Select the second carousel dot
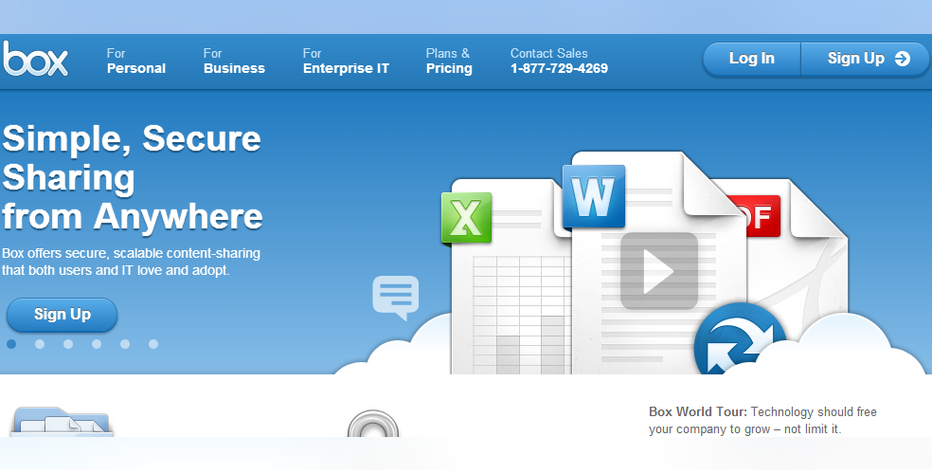This screenshot has width=932, height=470. click(x=40, y=344)
